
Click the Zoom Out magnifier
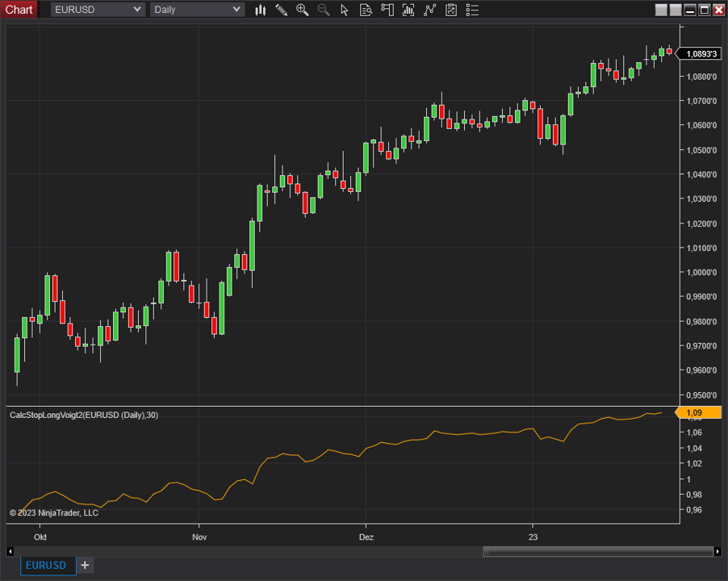(324, 10)
